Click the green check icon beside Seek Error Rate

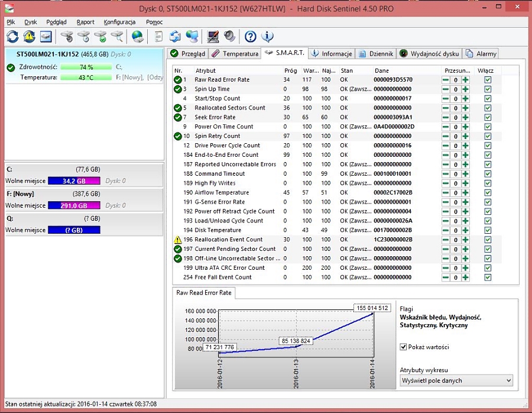pos(178,118)
